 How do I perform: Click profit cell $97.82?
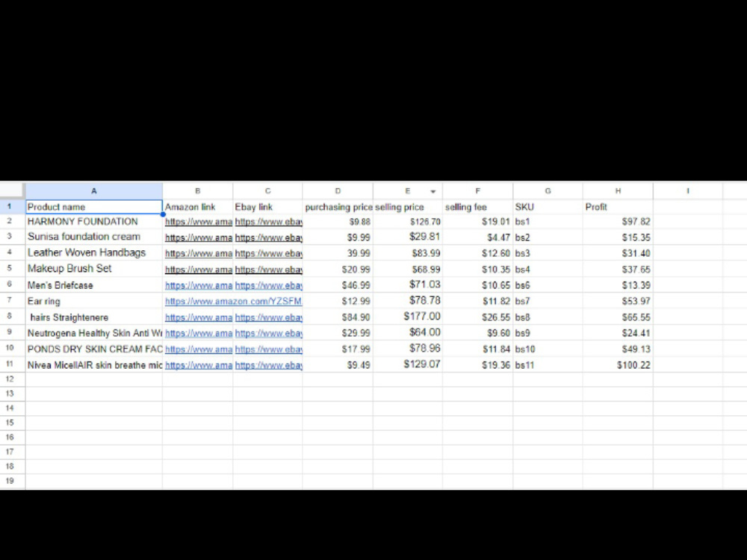click(618, 222)
